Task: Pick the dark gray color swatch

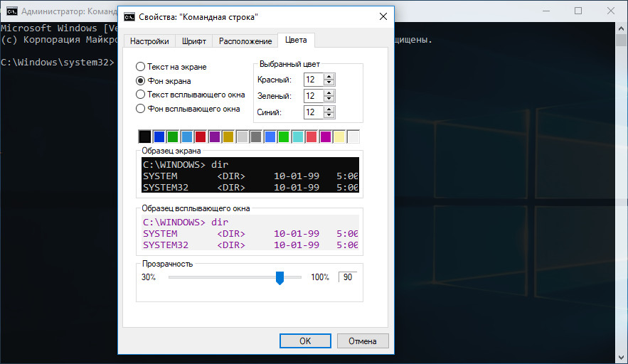Action: coord(256,136)
